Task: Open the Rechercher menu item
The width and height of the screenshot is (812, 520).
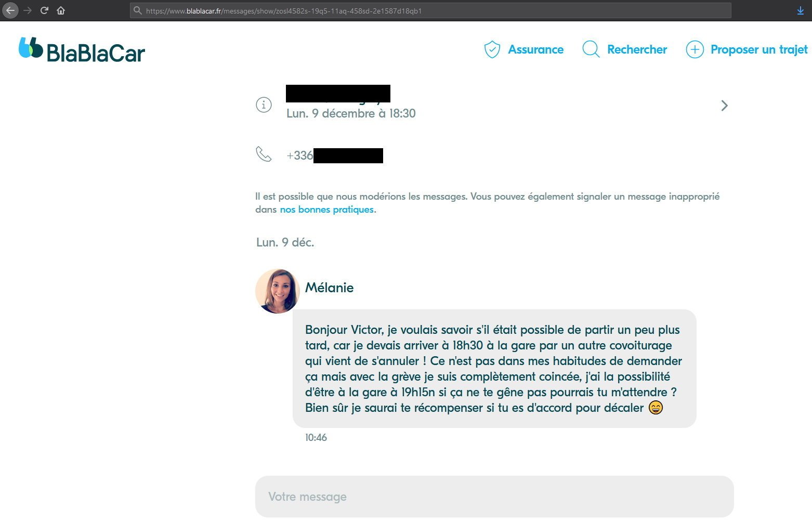Action: pos(637,49)
